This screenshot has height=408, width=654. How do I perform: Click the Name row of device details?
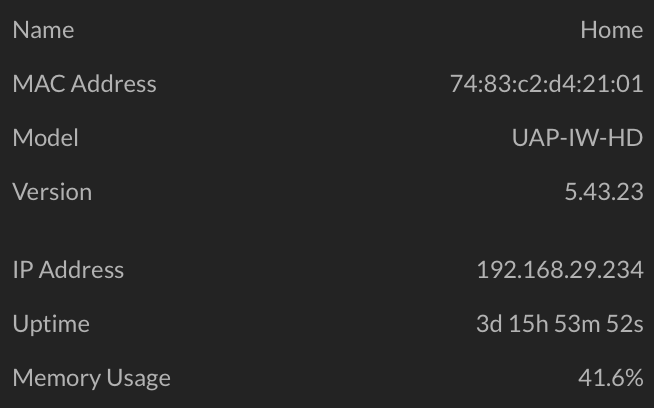[x=327, y=30]
